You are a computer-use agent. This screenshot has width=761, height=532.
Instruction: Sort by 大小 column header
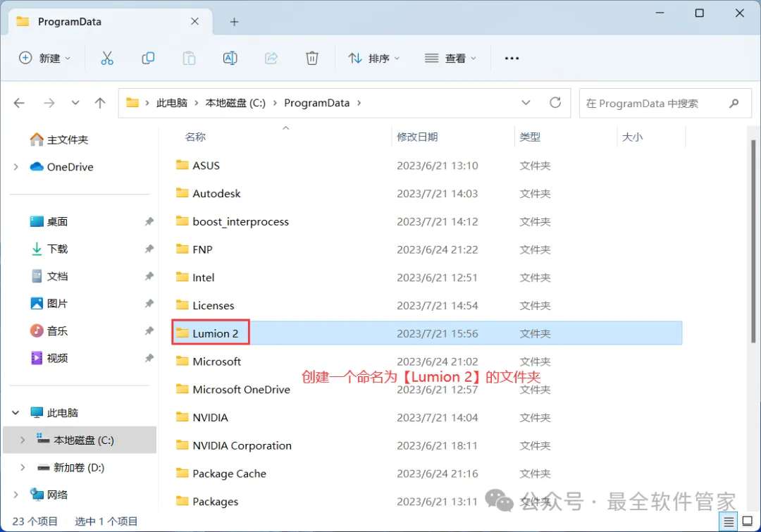(633, 137)
